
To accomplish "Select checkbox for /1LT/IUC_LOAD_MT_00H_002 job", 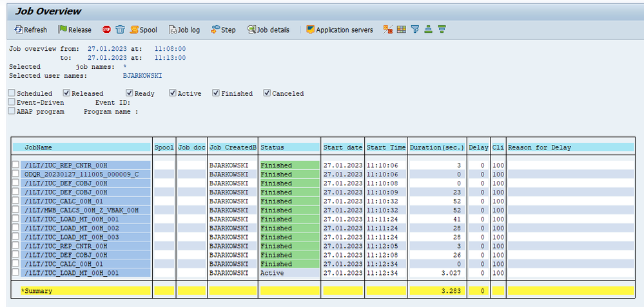I will click(15, 228).
